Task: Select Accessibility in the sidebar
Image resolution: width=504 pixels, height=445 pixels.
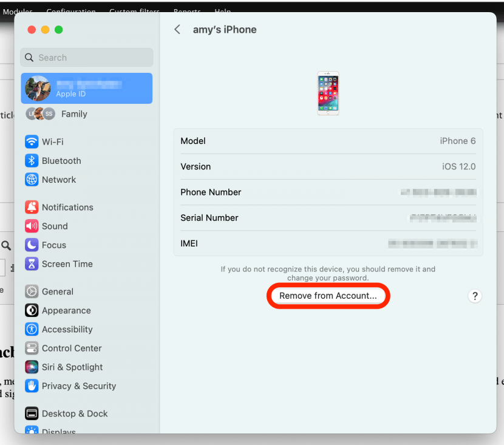Action: point(67,329)
